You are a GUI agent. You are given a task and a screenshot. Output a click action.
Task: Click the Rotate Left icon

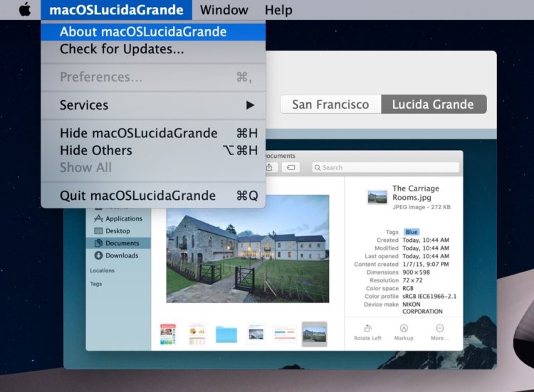tap(367, 328)
